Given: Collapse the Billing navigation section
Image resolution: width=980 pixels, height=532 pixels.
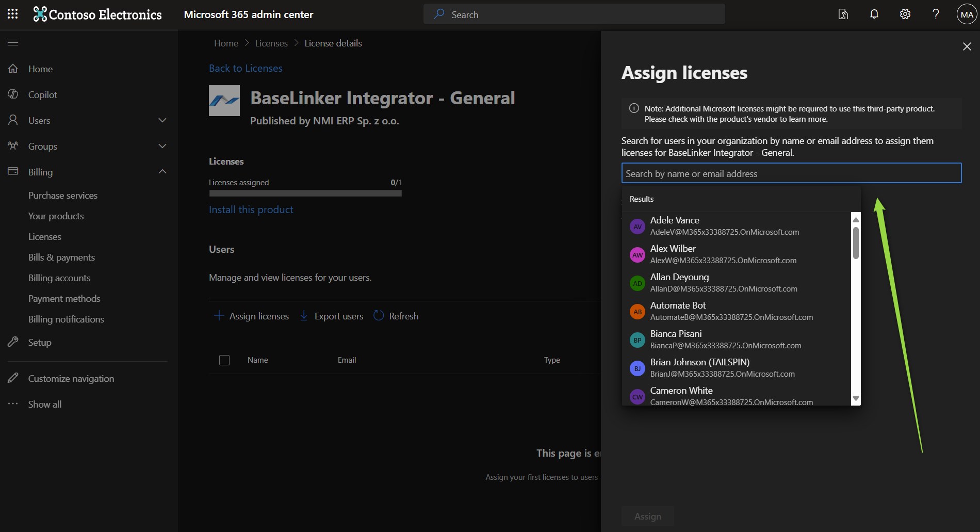Looking at the screenshot, I should [162, 171].
